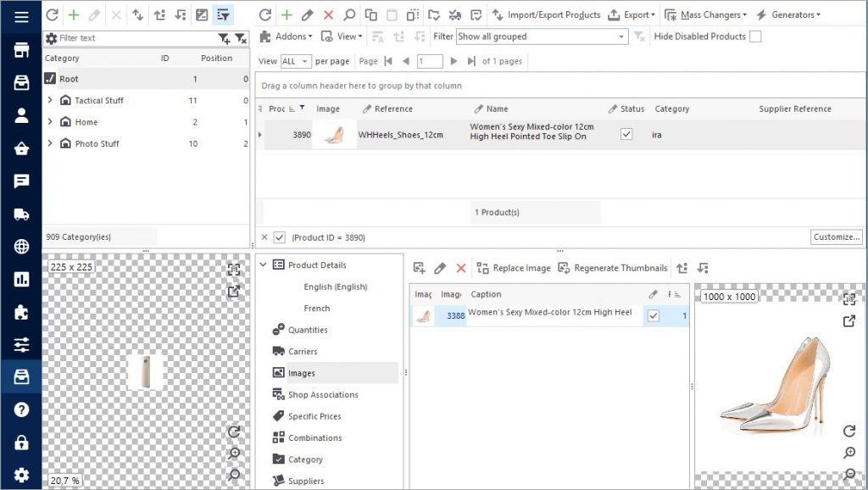Click the customers person icon in sidebar
Screen dimensions: 868x490
pyautogui.click(x=21, y=116)
